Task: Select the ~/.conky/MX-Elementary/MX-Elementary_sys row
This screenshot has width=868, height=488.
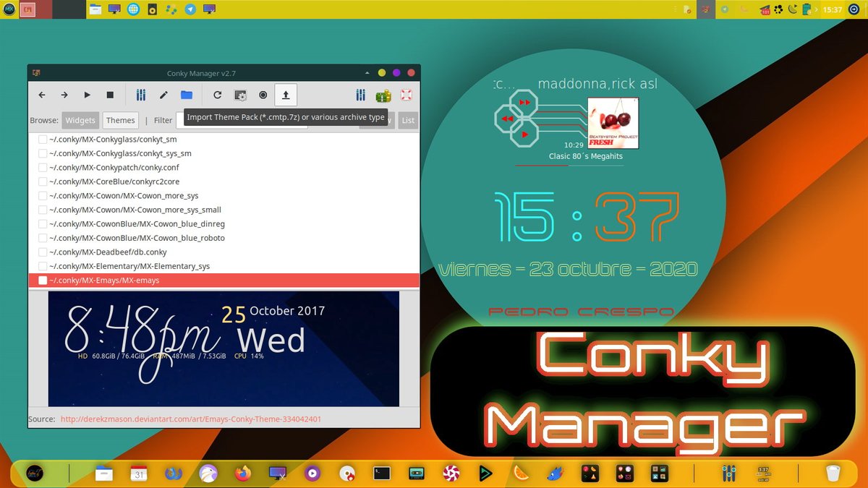Action: tap(224, 266)
